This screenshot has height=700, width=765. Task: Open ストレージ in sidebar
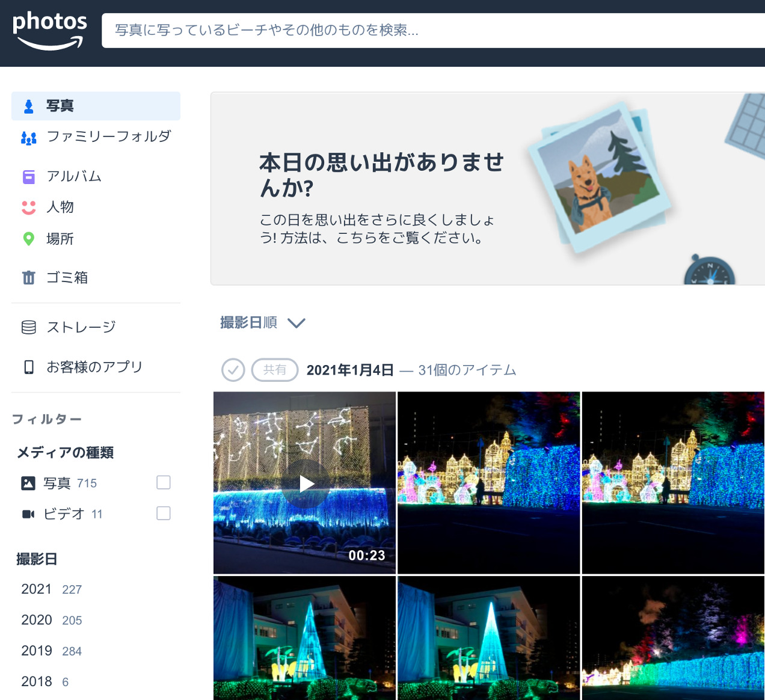(96, 327)
